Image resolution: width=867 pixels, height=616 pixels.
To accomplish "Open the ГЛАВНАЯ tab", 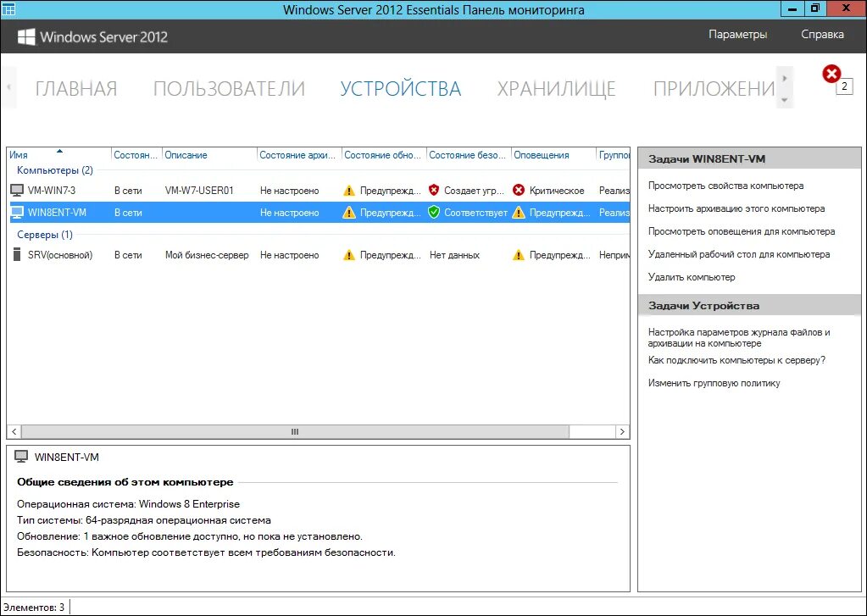I will coord(75,88).
